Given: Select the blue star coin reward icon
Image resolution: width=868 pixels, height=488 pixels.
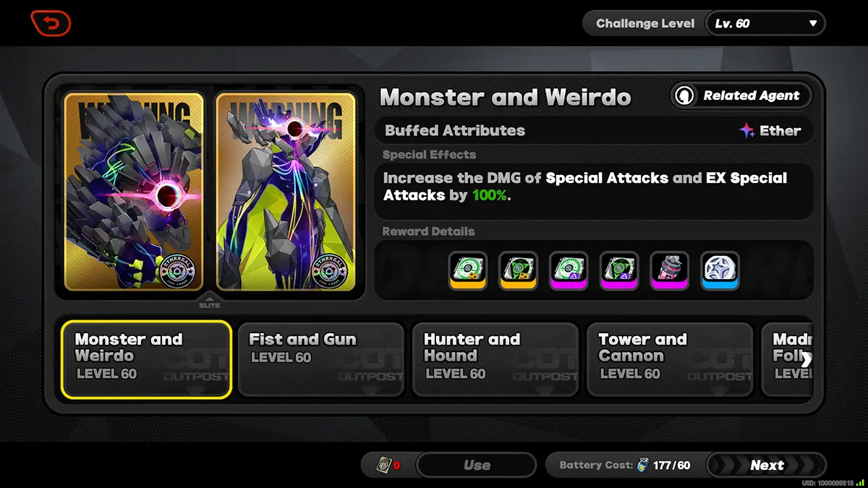Looking at the screenshot, I should pyautogui.click(x=720, y=270).
